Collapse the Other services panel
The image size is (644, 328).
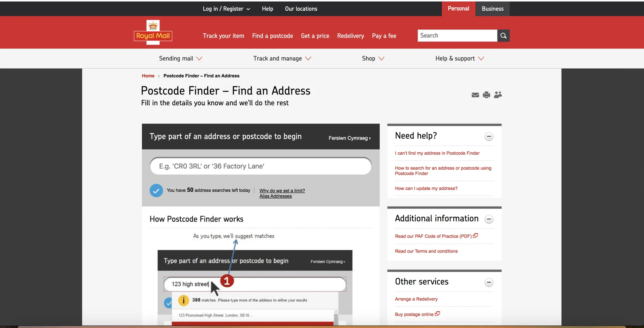coord(489,282)
